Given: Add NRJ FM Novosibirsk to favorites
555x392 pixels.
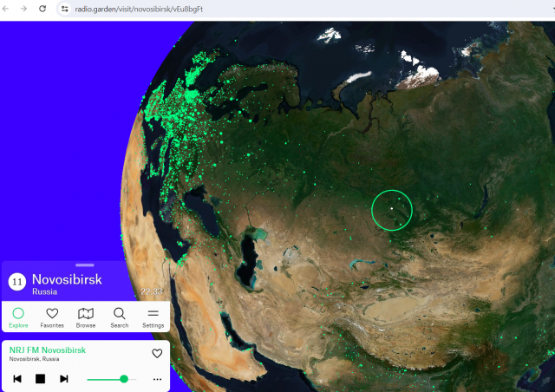Looking at the screenshot, I should tap(157, 353).
